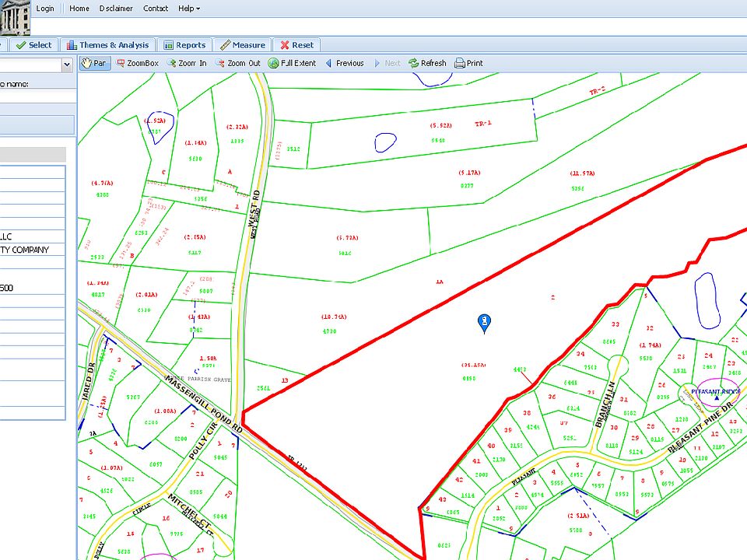Image resolution: width=747 pixels, height=560 pixels.
Task: Click the PLEASANT PINE DR label
Action: tap(700, 429)
